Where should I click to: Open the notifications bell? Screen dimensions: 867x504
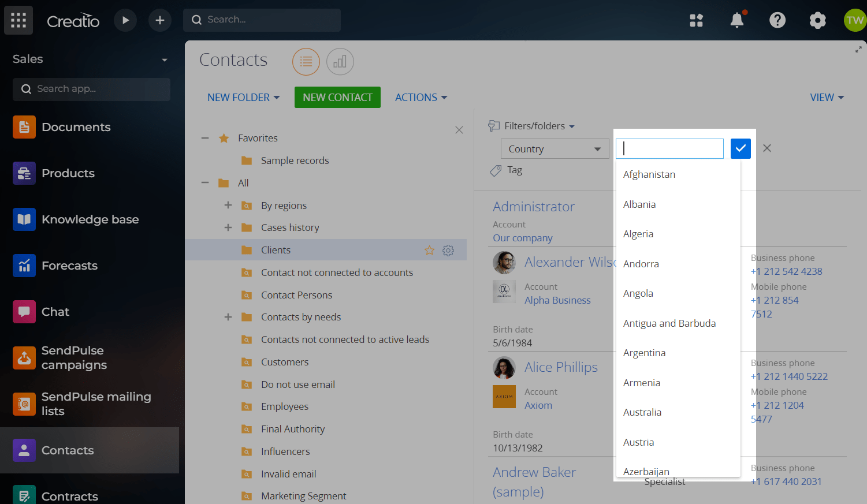736,20
